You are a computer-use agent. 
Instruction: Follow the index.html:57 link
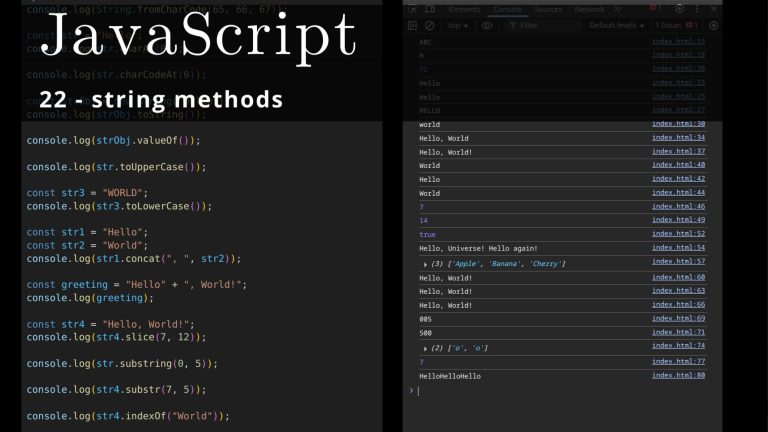(678, 261)
